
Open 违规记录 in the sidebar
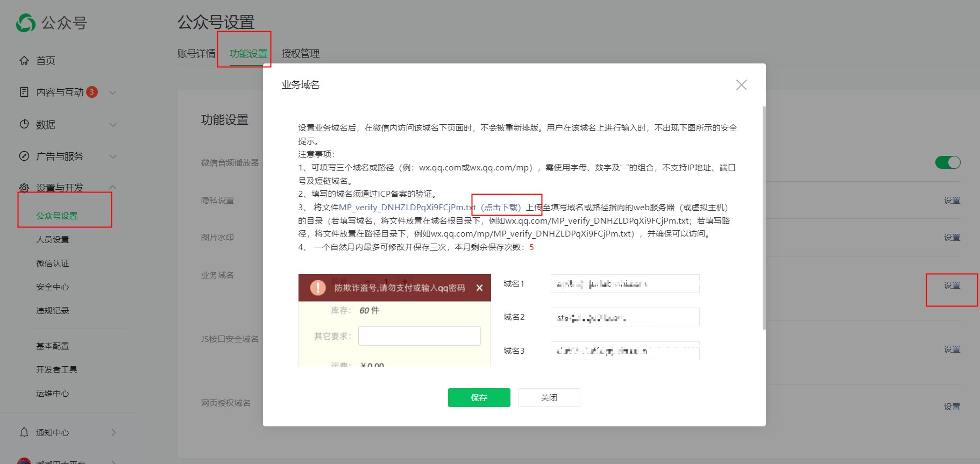coord(53,310)
